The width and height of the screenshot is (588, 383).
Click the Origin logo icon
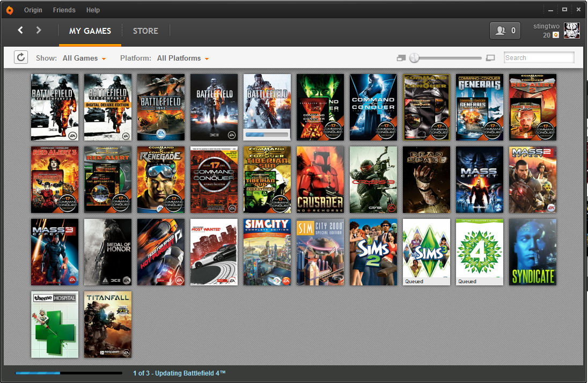pyautogui.click(x=10, y=10)
